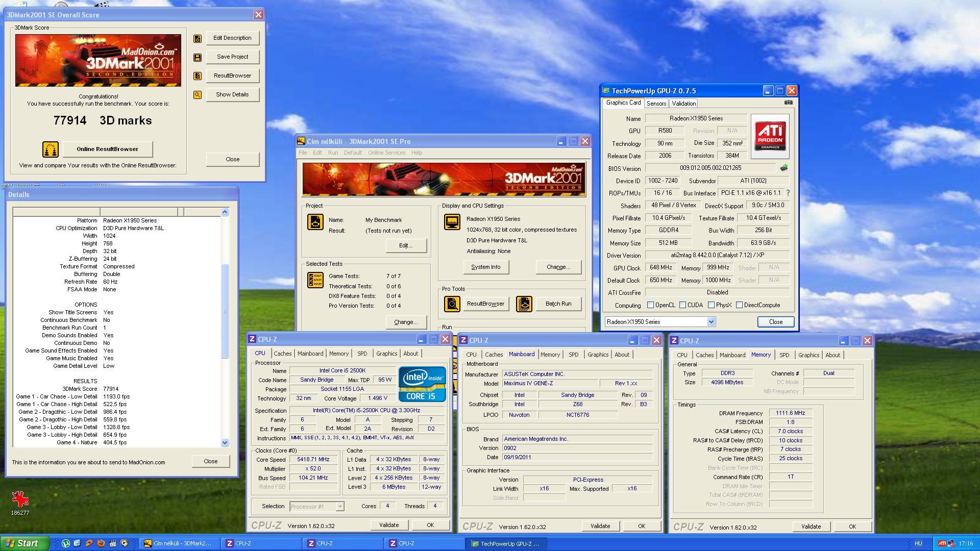Open the Graphics tab in Mainboard CPU-Z window

pyautogui.click(x=598, y=355)
